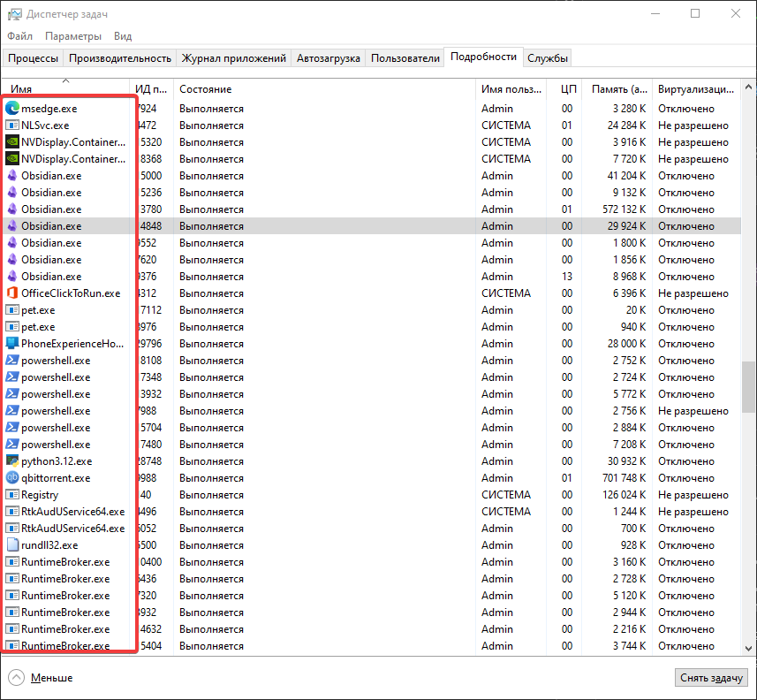Select the msedge.exe process name
This screenshot has width=757, height=700.
point(49,109)
